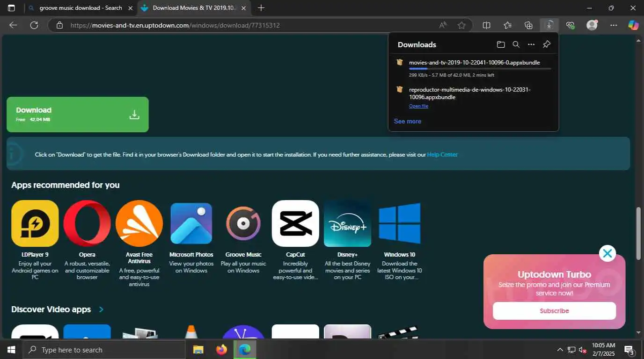Refresh the current page
This screenshot has height=359, width=644.
pos(34,25)
